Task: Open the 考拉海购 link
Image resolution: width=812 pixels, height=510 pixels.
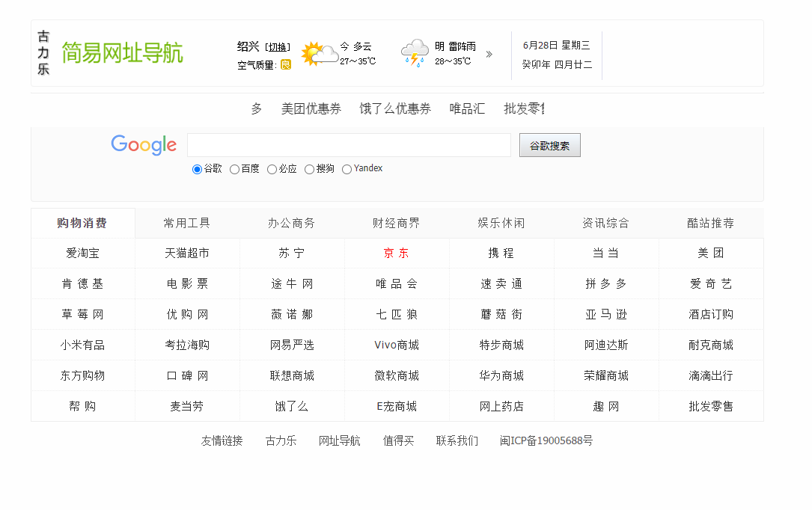Action: coord(187,345)
